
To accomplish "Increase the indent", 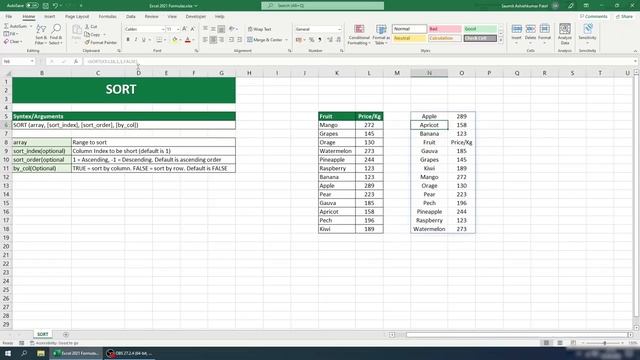I will tap(240, 40).
